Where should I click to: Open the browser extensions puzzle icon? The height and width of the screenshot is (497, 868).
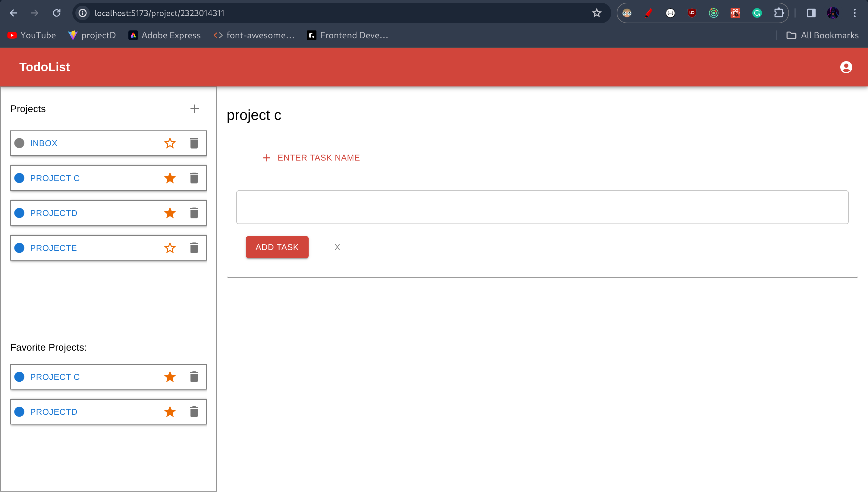tap(778, 13)
